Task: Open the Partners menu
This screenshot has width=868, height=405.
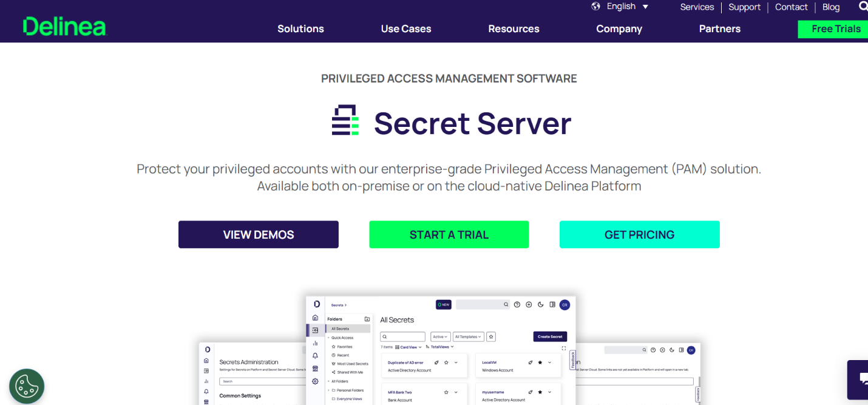Action: [720, 29]
